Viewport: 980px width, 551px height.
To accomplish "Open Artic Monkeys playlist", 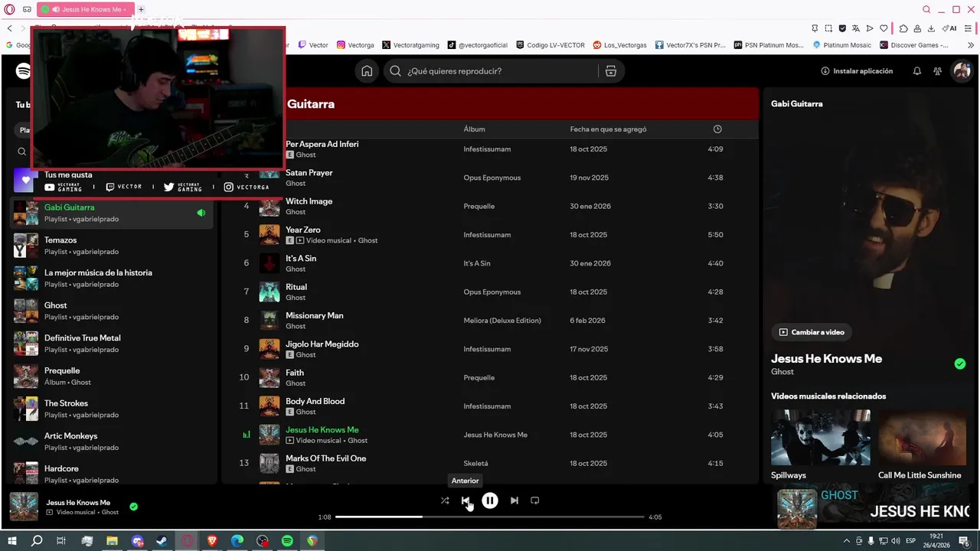I will pyautogui.click(x=112, y=442).
